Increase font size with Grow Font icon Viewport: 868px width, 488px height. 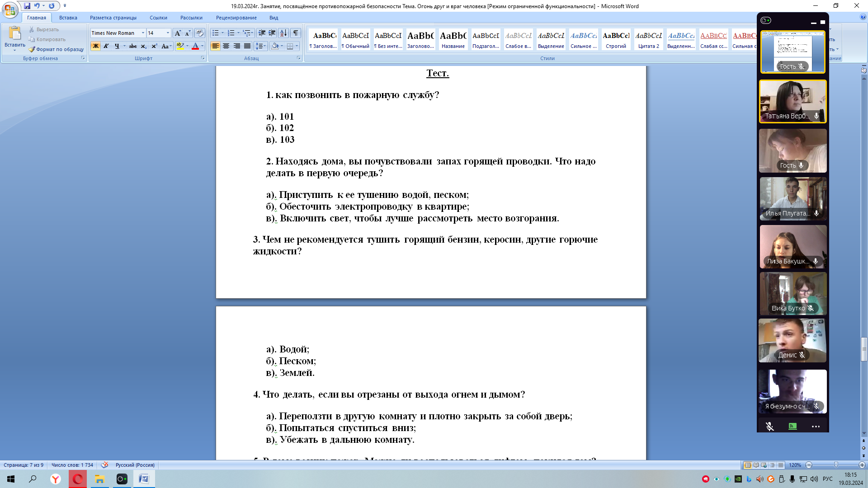pos(178,33)
